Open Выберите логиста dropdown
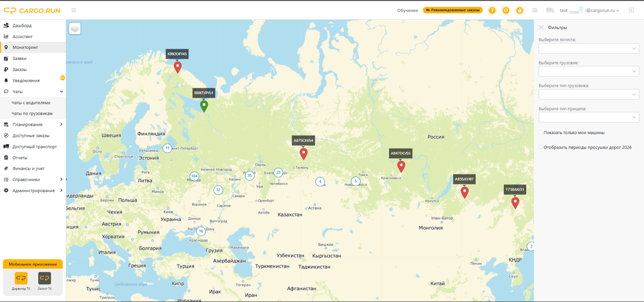 tap(589, 48)
